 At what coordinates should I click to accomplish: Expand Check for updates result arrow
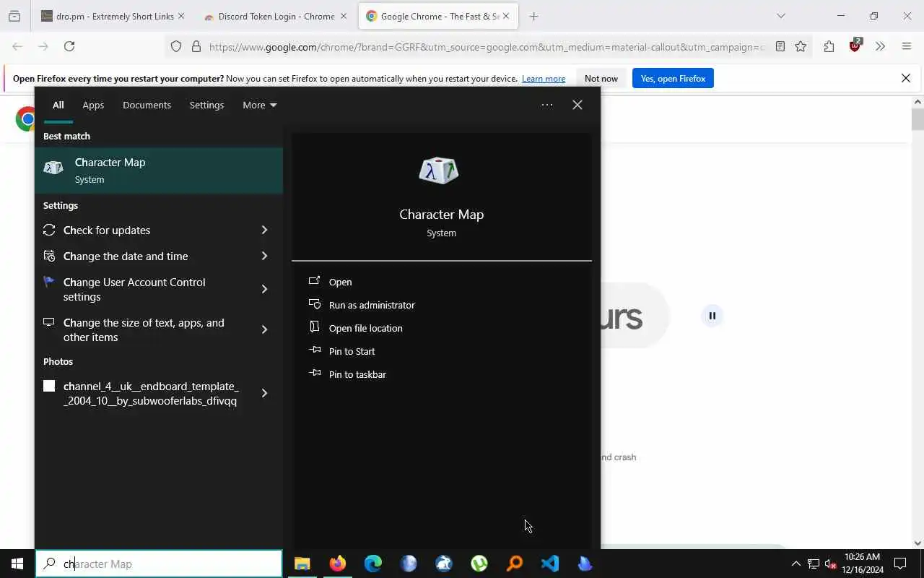(x=264, y=230)
